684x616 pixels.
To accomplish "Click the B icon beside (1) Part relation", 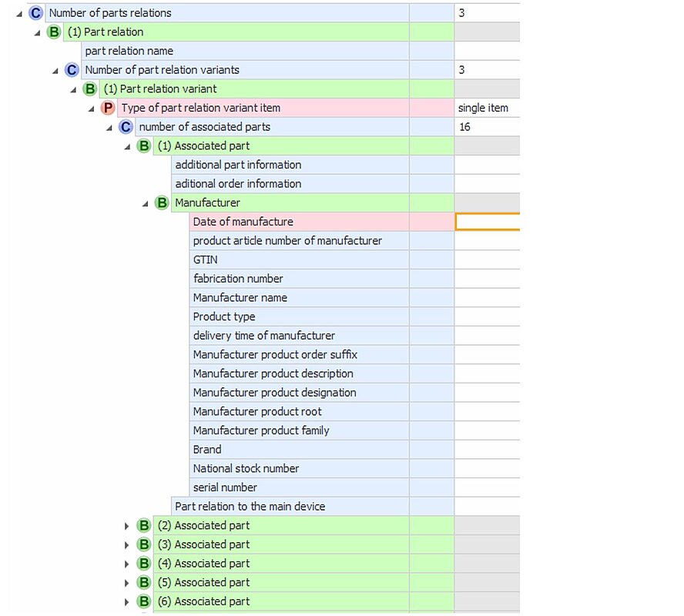I will 54,32.
